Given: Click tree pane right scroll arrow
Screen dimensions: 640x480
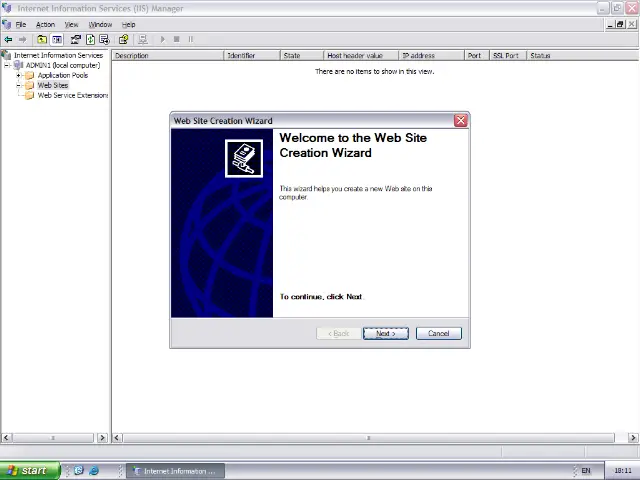Looking at the screenshot, I should coord(102,438).
